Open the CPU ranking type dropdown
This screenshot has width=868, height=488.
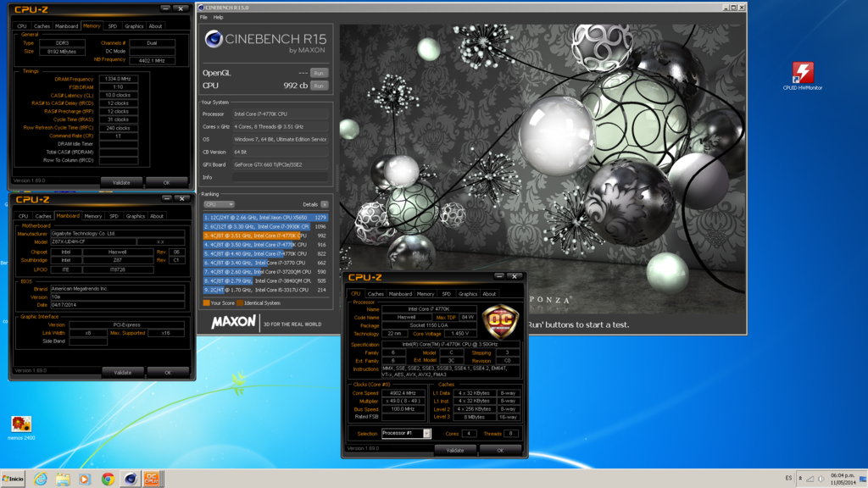219,205
